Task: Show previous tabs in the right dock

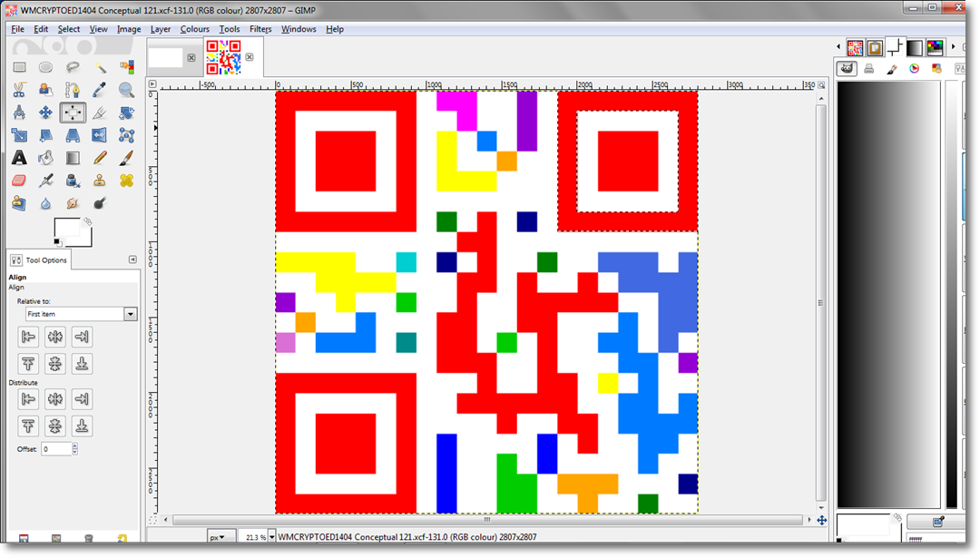Action: click(838, 47)
